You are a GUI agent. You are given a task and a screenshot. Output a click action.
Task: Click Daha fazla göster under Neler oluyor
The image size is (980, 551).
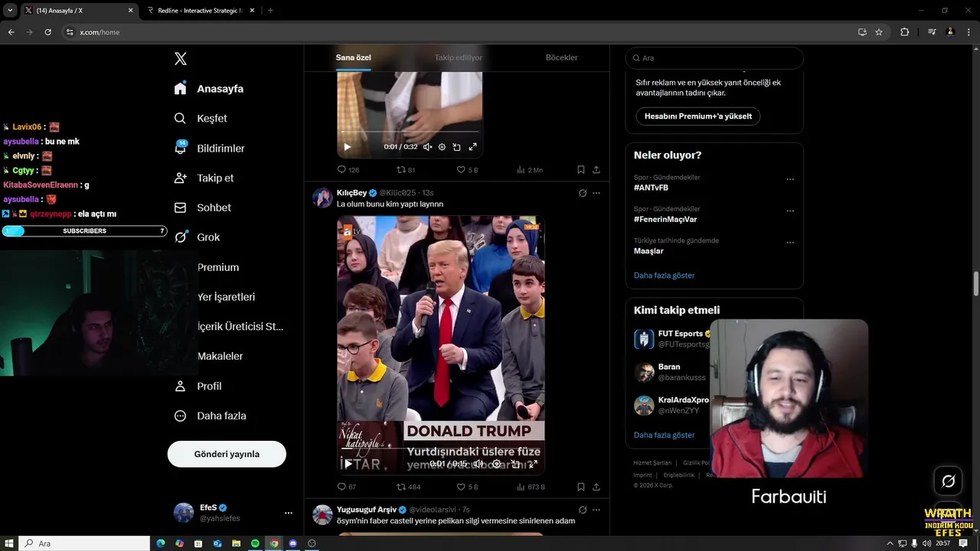coord(664,275)
